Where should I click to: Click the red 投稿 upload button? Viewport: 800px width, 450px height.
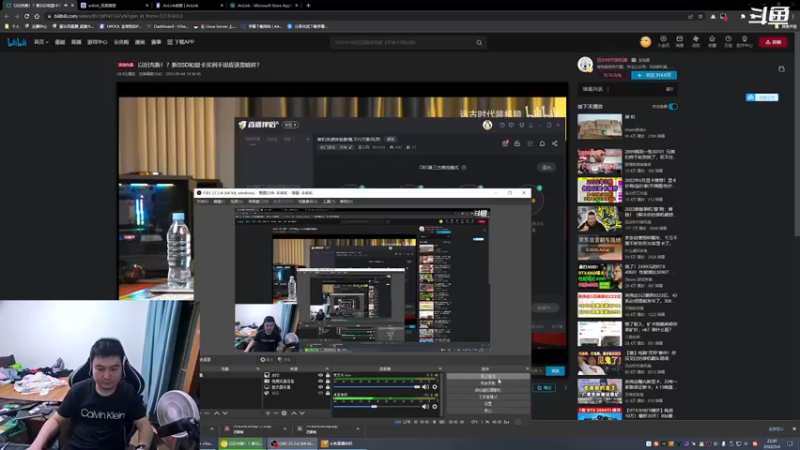coord(773,42)
